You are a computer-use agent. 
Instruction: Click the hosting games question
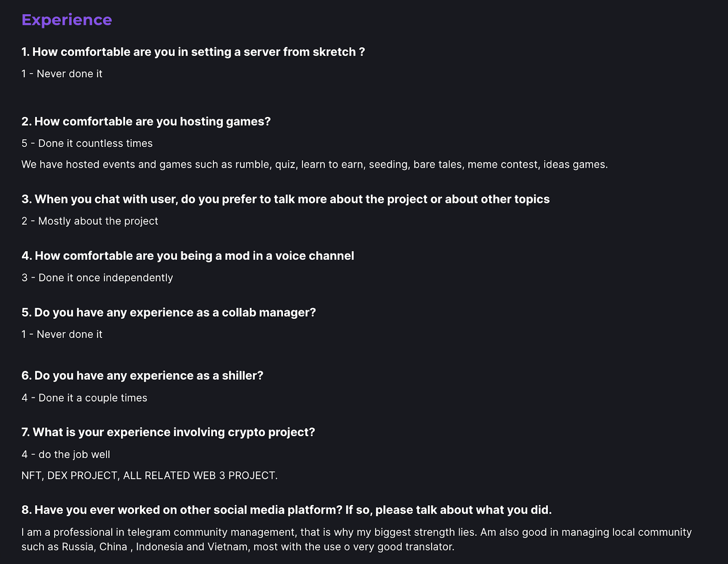[146, 121]
